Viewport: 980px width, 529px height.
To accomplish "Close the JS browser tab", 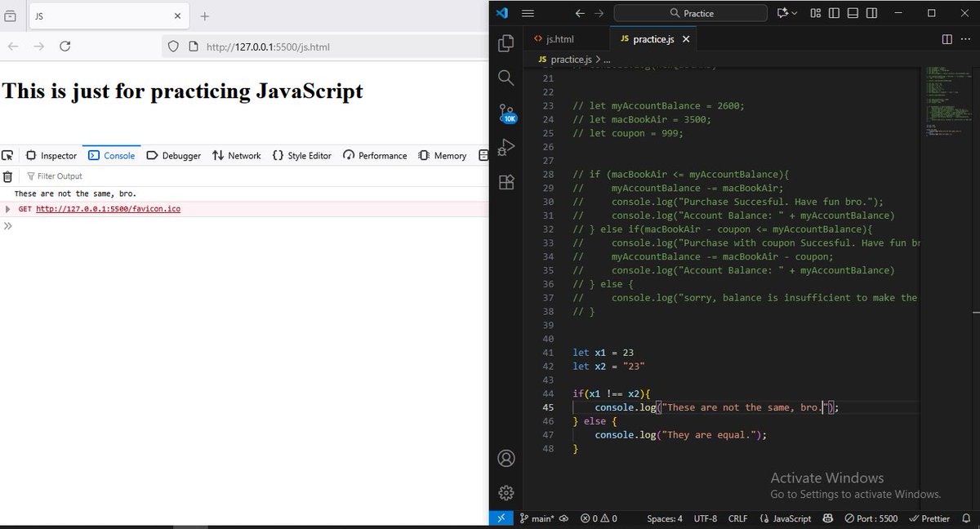I will click(178, 16).
